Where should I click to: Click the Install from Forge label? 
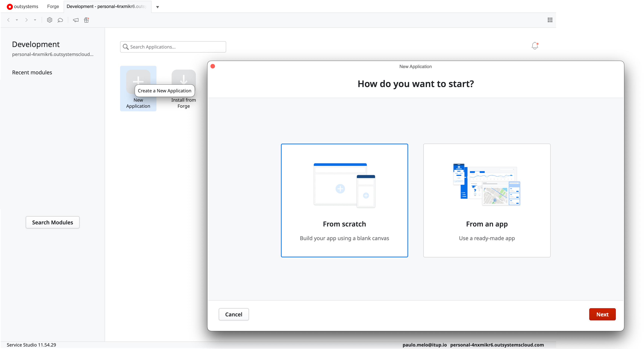point(184,103)
